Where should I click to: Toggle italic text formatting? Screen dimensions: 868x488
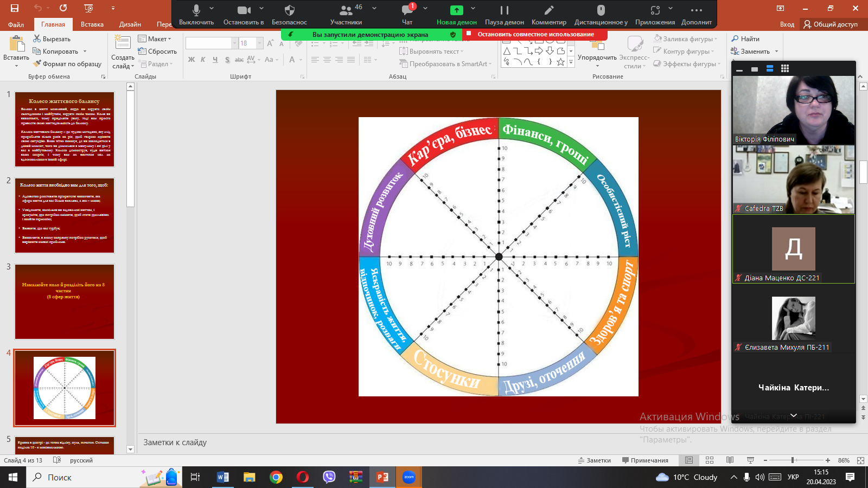(203, 60)
